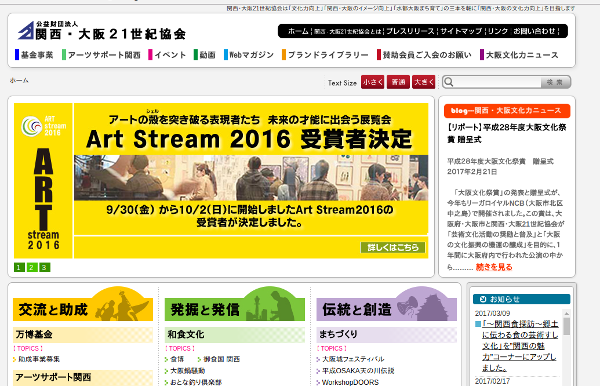Open 大阪城フェスティバル topic link
The height and width of the screenshot is (386, 600).
[x=353, y=359]
